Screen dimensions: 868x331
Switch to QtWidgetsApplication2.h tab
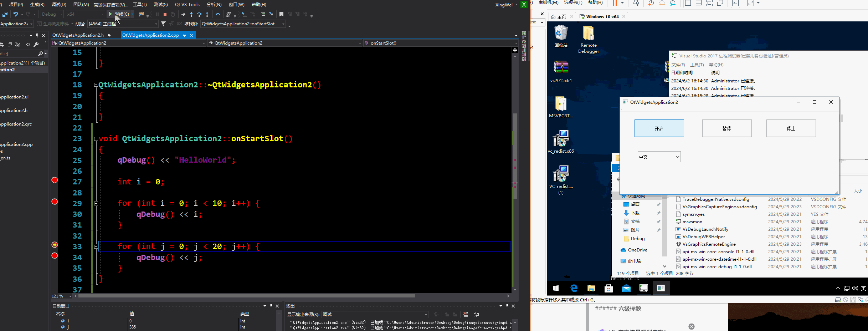tap(78, 35)
